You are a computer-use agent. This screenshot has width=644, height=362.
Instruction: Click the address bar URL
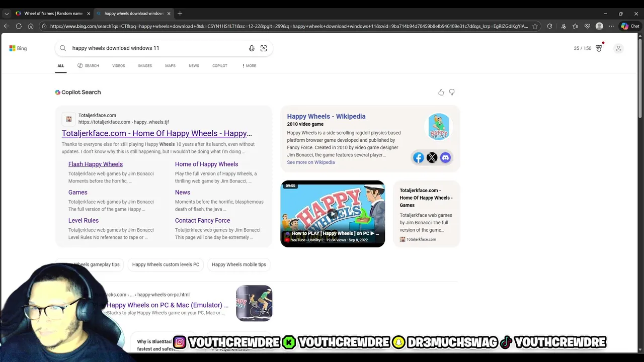click(x=289, y=26)
